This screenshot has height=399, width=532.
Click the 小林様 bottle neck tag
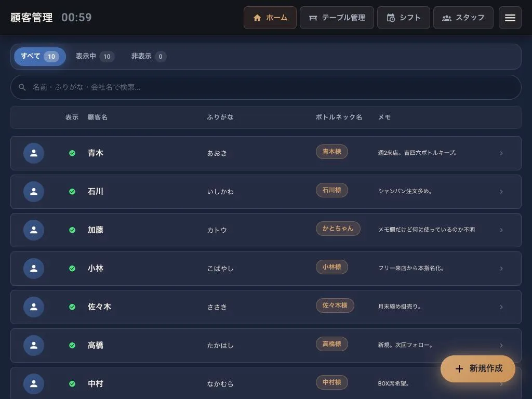point(331,267)
